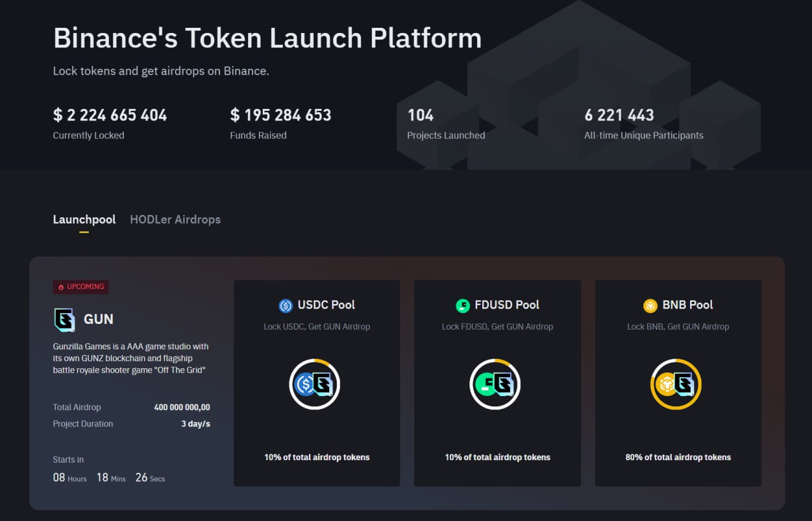This screenshot has width=812, height=521.
Task: Click the '26 Secs' countdown value
Action: tap(150, 478)
